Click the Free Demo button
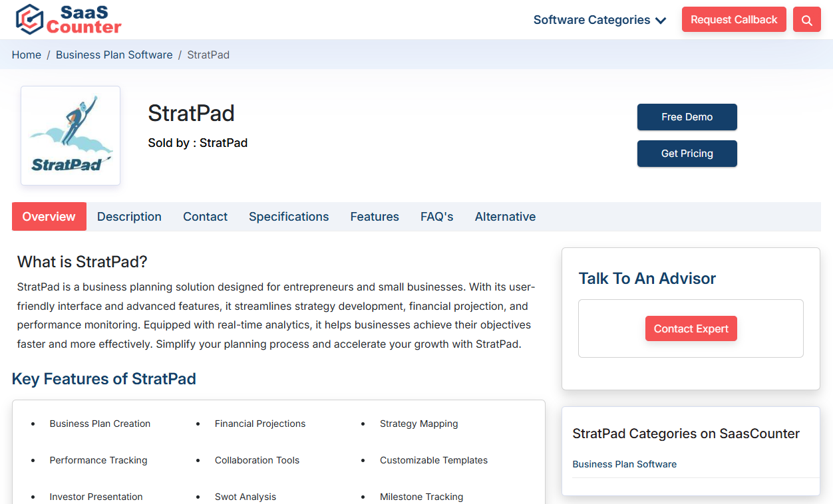 point(687,117)
